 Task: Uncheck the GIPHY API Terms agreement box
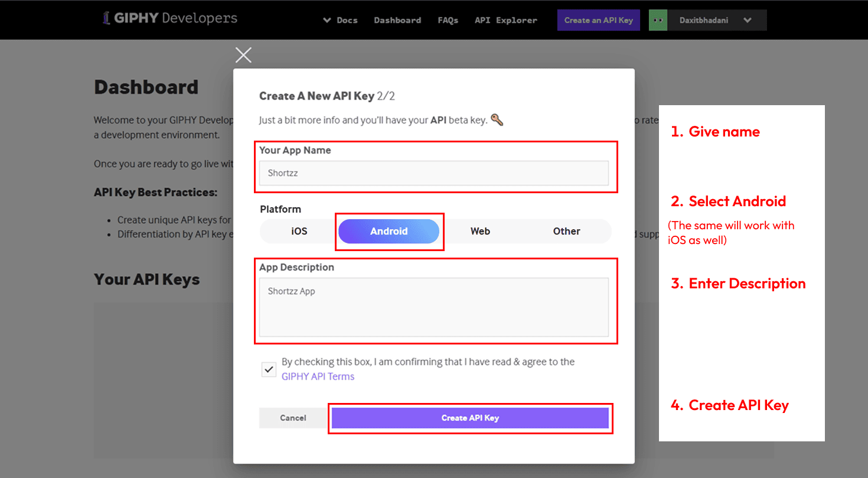pos(269,369)
